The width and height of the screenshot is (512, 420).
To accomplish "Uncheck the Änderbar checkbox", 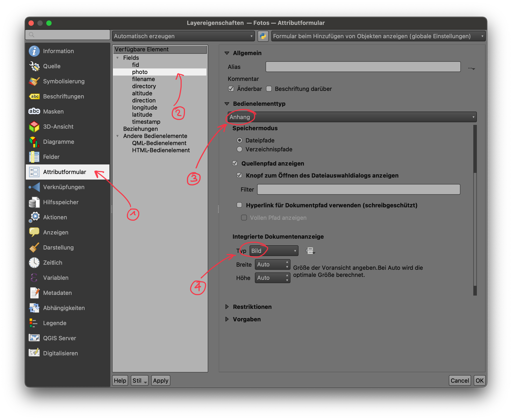I will click(x=231, y=89).
